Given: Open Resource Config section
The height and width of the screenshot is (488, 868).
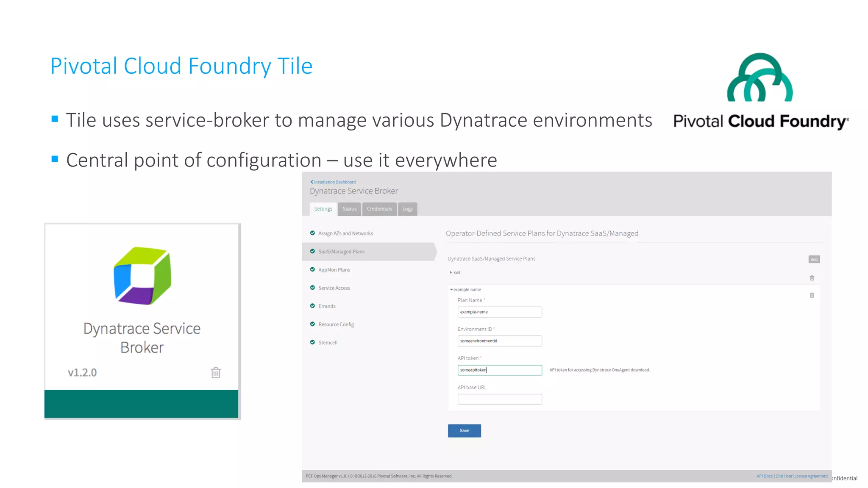Looking at the screenshot, I should click(x=336, y=324).
